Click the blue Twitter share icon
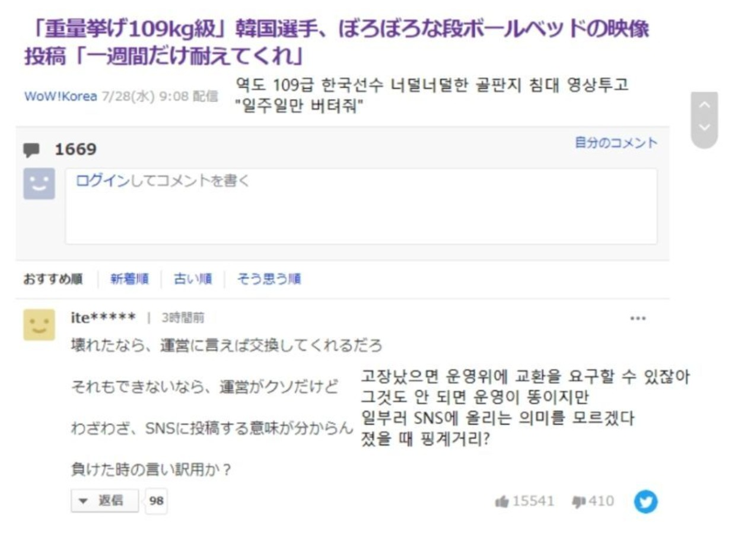The image size is (735, 560). pos(645,502)
